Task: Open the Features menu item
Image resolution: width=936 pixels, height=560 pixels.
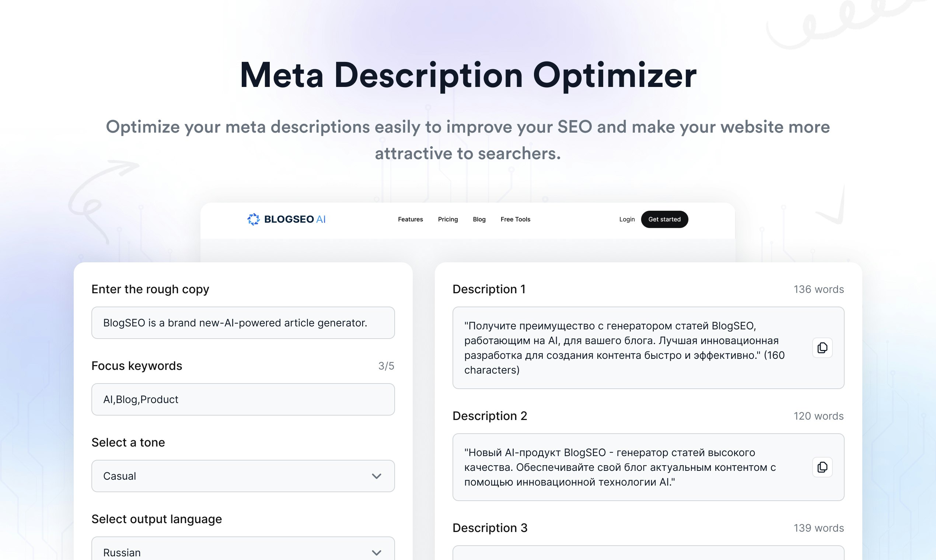Action: point(410,219)
